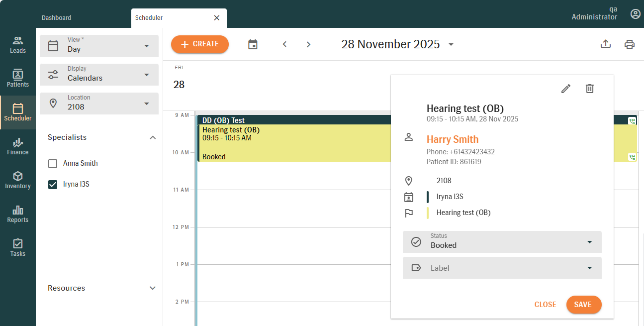Open user account profile icon

click(635, 14)
